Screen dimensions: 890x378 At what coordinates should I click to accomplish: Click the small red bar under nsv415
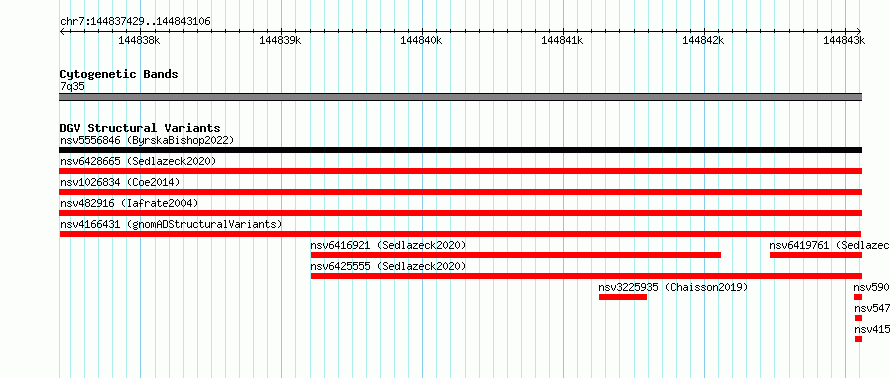[x=858, y=339]
